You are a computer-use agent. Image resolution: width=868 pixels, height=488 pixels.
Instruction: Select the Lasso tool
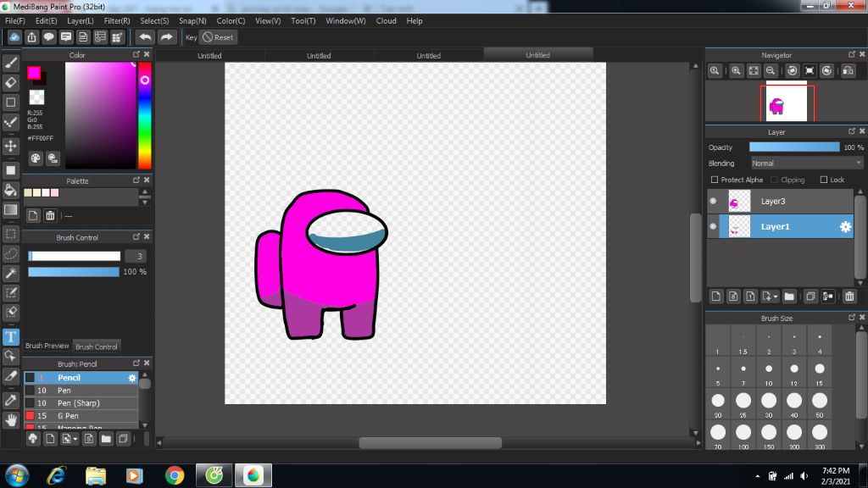tap(10, 253)
